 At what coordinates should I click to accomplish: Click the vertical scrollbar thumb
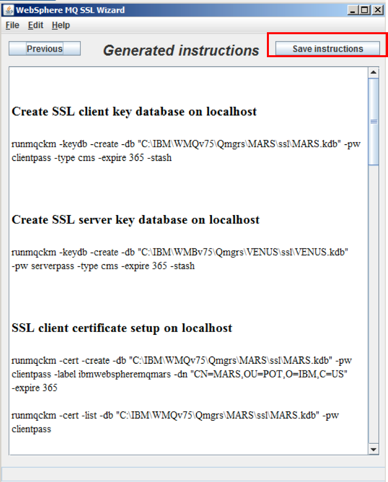(374, 122)
